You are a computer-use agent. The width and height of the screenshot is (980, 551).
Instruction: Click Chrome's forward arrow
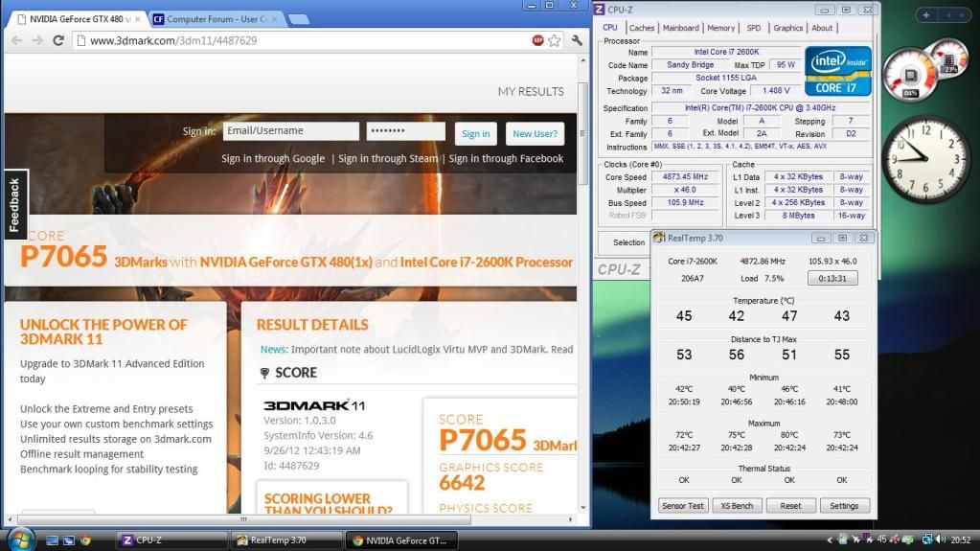[x=37, y=40]
